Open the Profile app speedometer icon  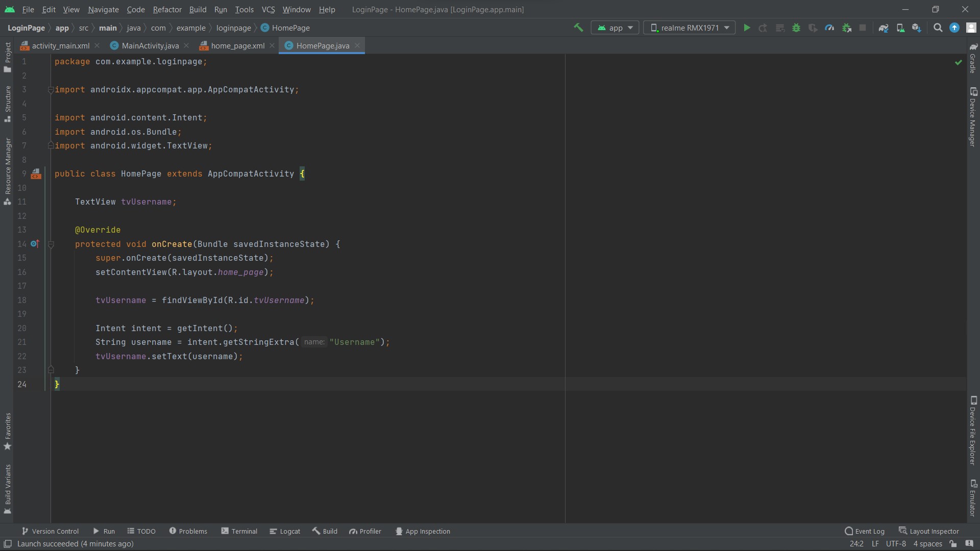(x=829, y=28)
